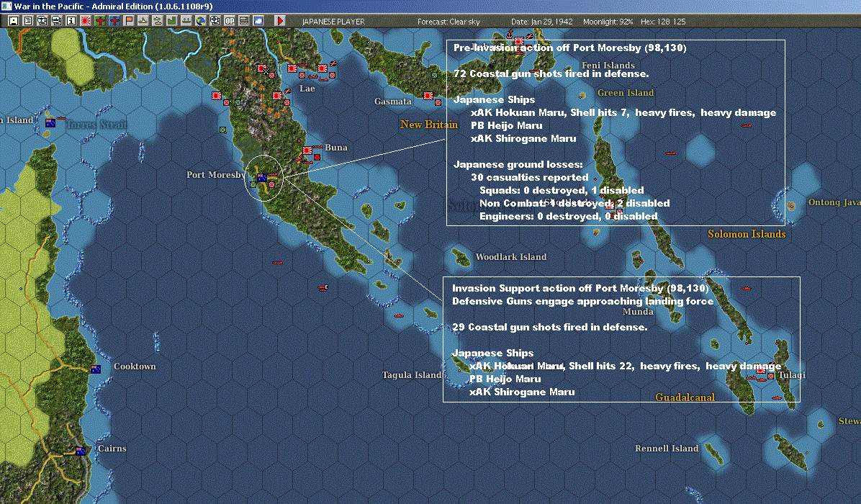
Task: Click the red plane on blue background icon
Action: tap(114, 21)
